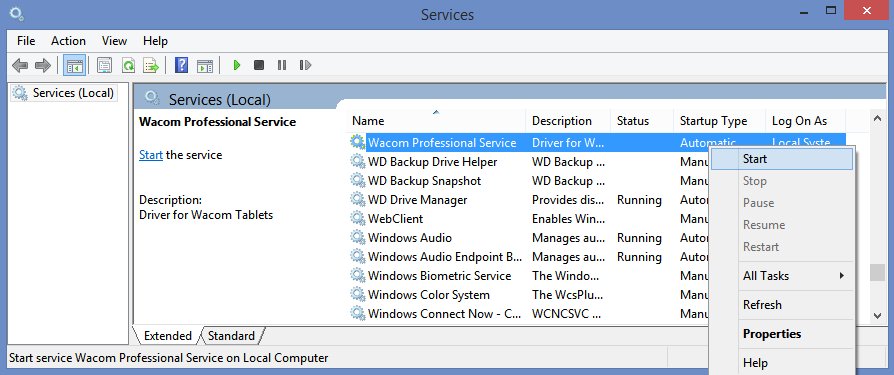Choose Help in the context menu

pyautogui.click(x=782, y=363)
